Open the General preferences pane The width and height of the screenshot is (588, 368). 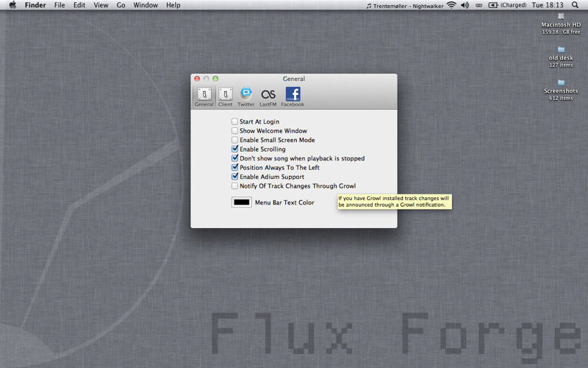tap(204, 97)
